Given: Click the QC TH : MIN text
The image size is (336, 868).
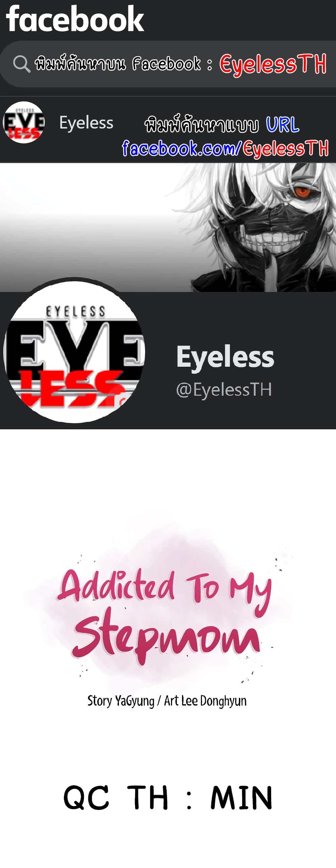Looking at the screenshot, I should (x=168, y=797).
